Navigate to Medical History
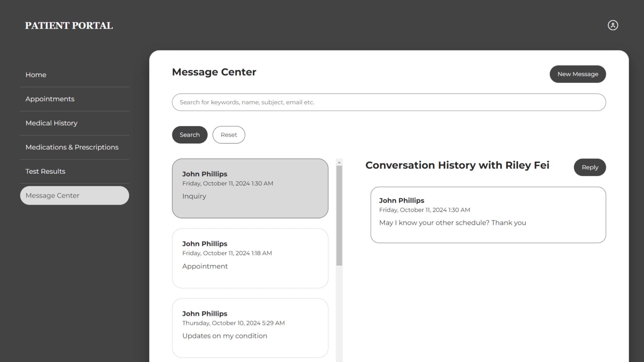 pyautogui.click(x=51, y=123)
